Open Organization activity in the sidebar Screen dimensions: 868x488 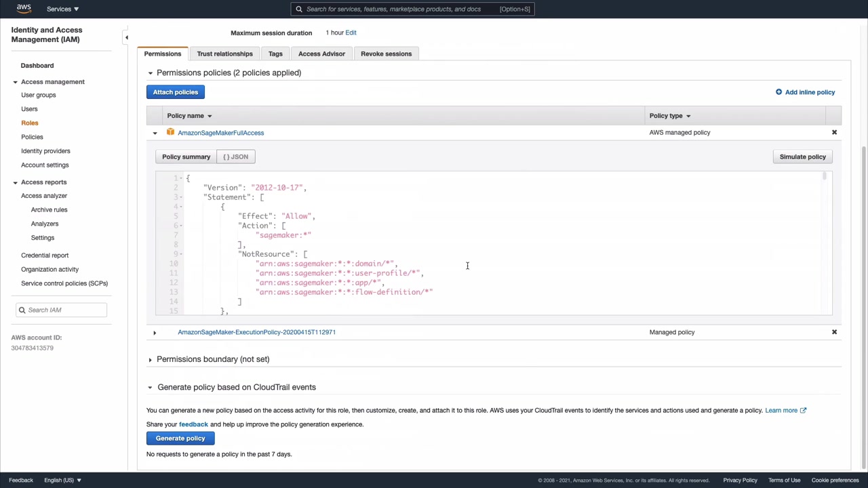[x=50, y=270]
